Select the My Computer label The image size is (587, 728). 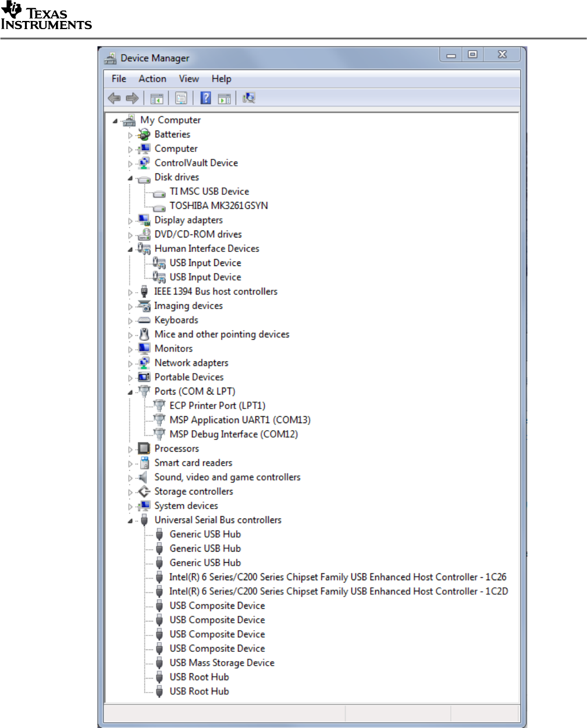170,120
